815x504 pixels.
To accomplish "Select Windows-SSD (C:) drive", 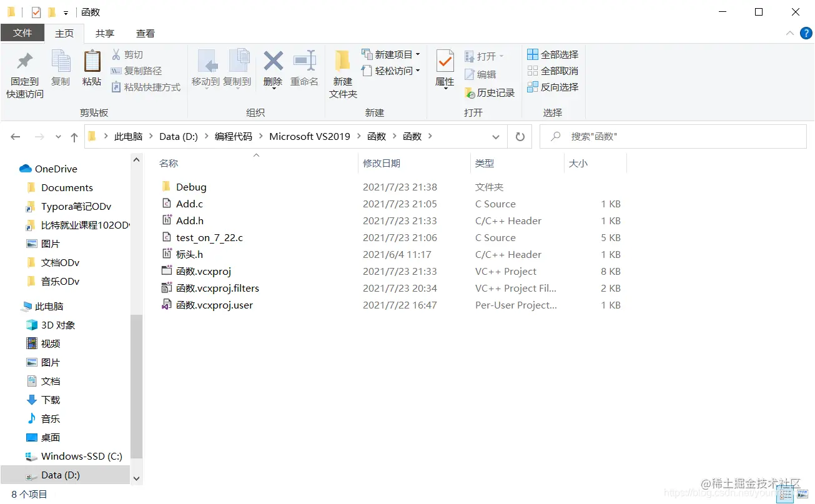I will point(74,457).
